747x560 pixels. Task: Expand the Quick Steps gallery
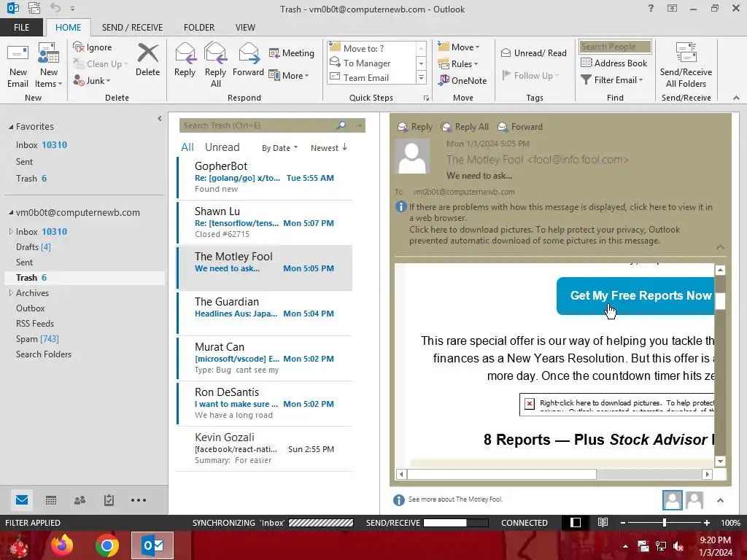[x=421, y=77]
